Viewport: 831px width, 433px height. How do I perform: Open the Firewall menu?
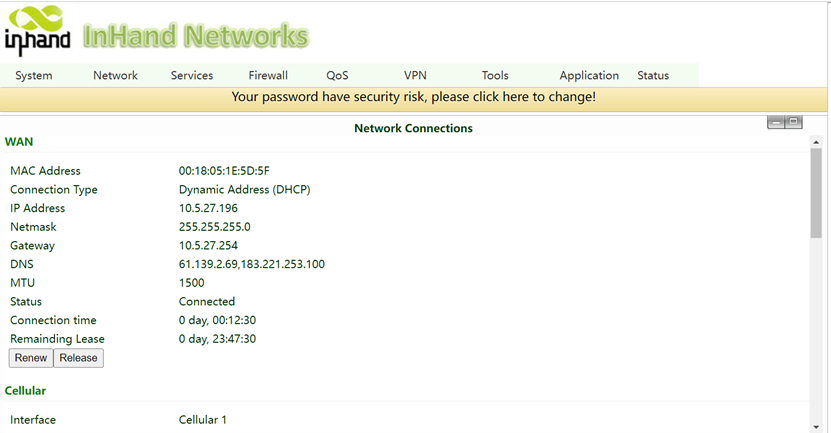click(x=268, y=75)
